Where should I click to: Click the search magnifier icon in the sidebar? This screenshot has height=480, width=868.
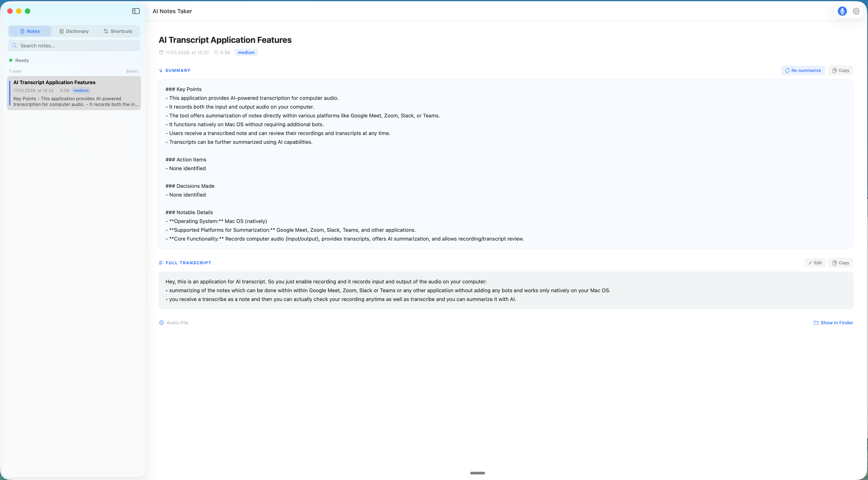pos(15,46)
